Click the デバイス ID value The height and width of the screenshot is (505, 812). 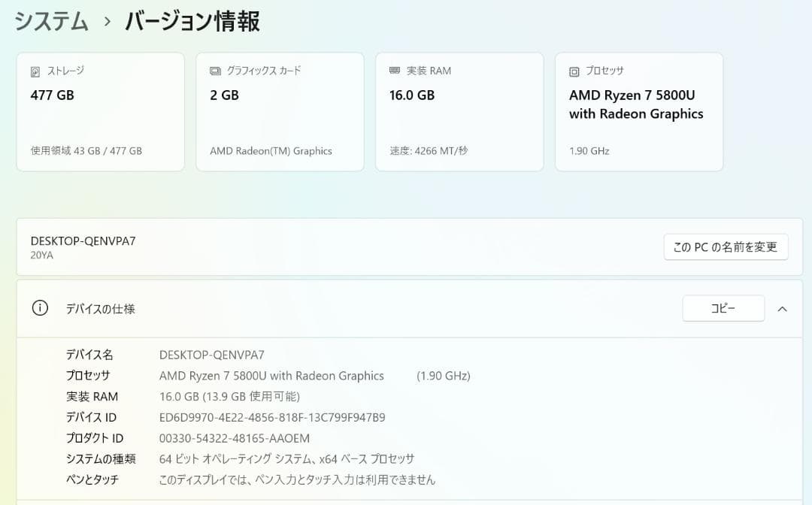[x=271, y=417]
